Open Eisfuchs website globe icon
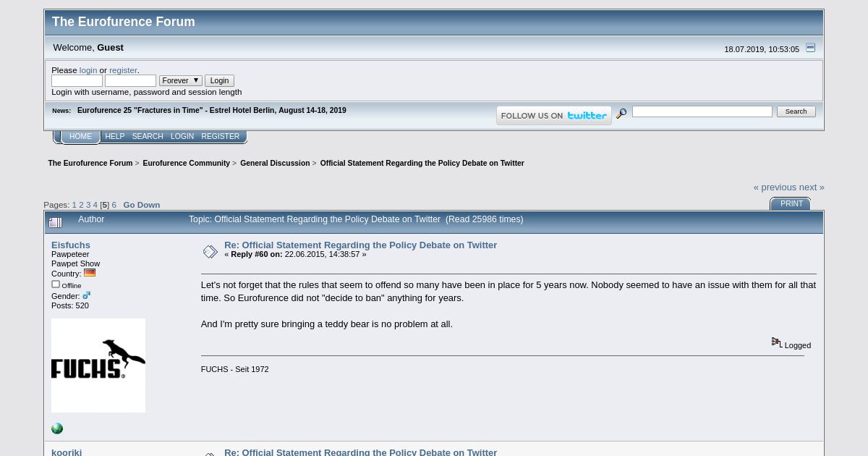Viewport: 868px width, 456px height. 57,428
